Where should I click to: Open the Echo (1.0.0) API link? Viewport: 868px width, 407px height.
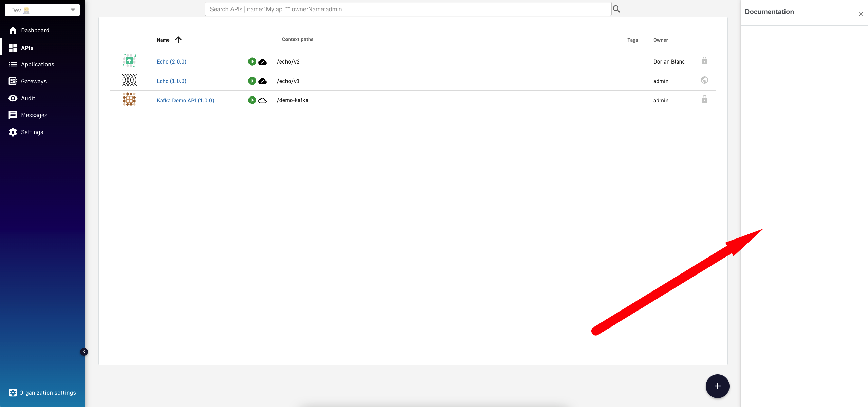click(x=171, y=81)
